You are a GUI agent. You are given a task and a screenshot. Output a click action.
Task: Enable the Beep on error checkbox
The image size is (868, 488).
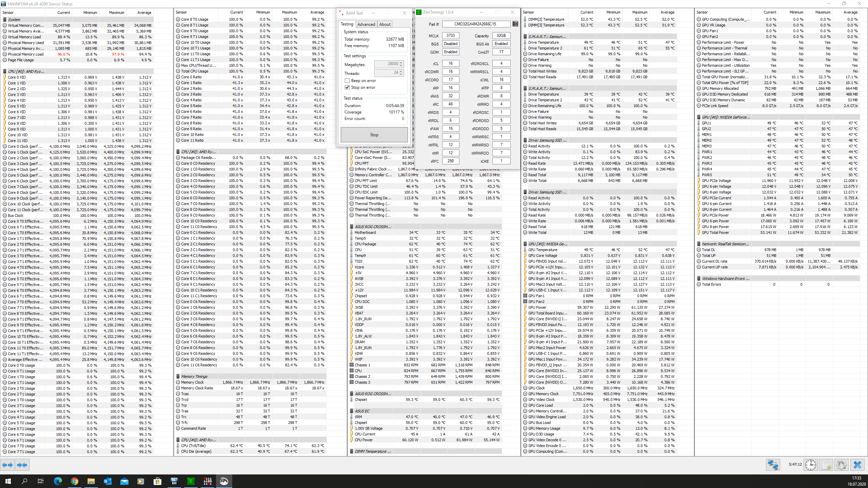tap(347, 81)
